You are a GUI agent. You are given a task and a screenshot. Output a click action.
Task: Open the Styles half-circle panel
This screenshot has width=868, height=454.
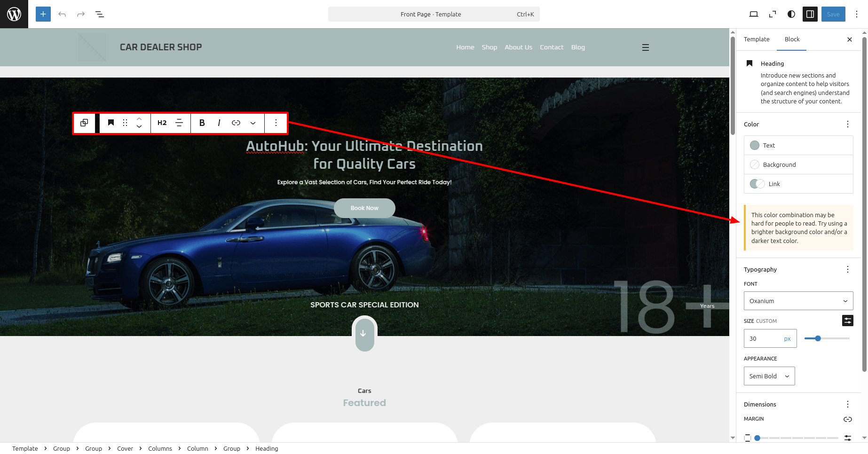pyautogui.click(x=791, y=14)
